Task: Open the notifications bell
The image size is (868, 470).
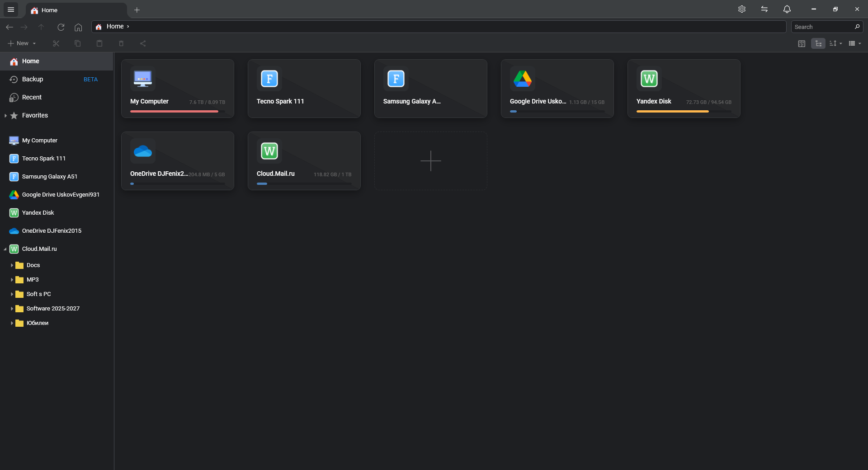Action: (787, 9)
